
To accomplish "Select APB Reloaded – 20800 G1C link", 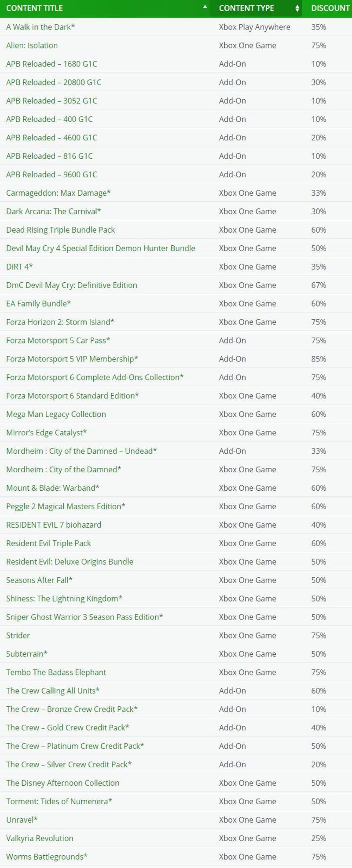I will 54,82.
